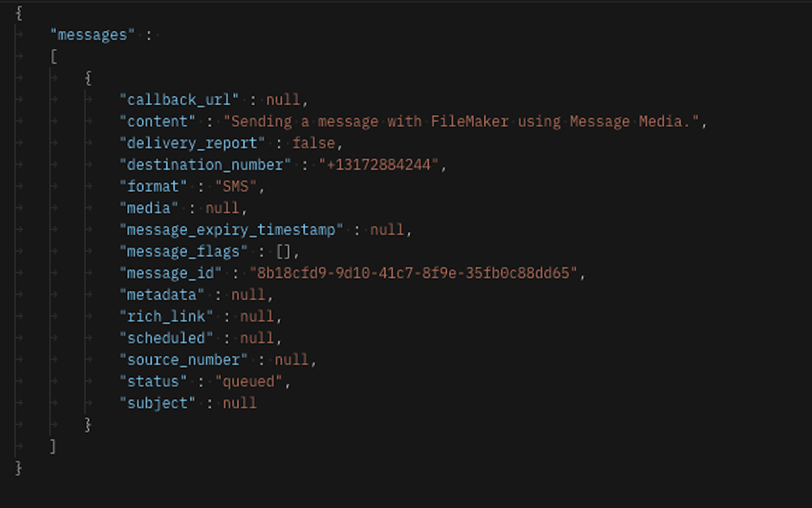Image resolution: width=812 pixels, height=508 pixels.
Task: Click the null value of scheduled
Action: pos(257,338)
